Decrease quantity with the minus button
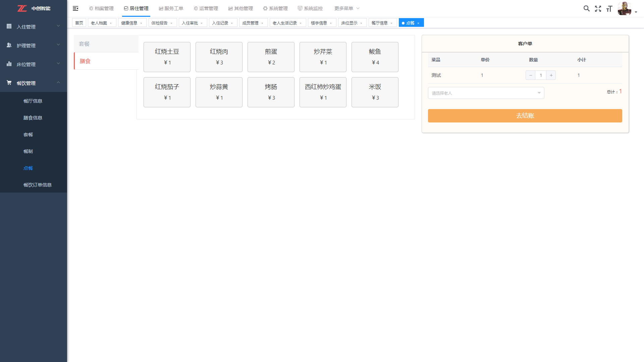 click(x=530, y=75)
